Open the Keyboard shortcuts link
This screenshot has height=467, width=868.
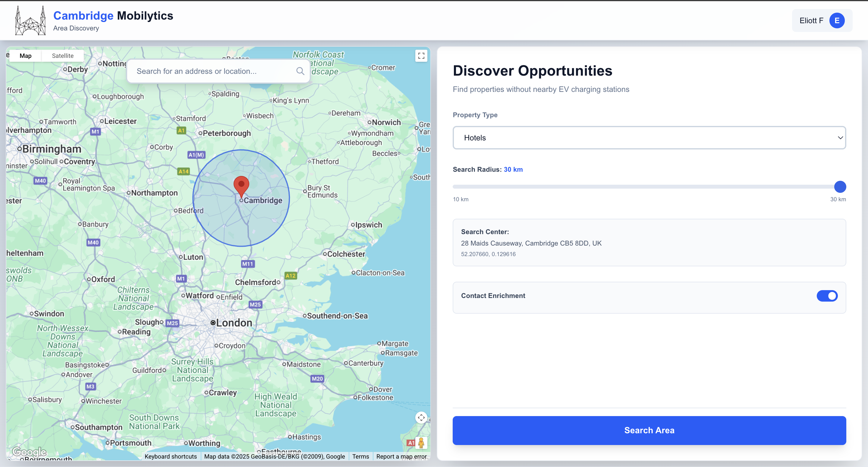click(x=171, y=456)
